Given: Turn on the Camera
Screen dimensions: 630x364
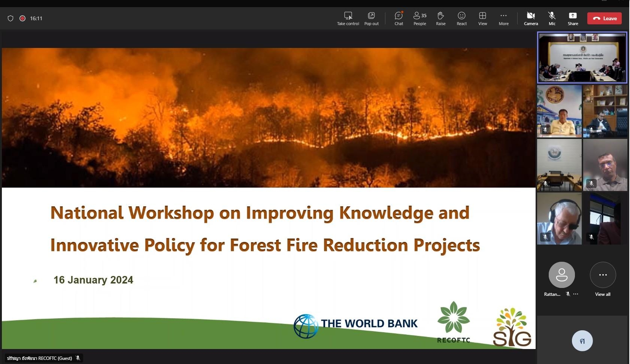Looking at the screenshot, I should 531,16.
